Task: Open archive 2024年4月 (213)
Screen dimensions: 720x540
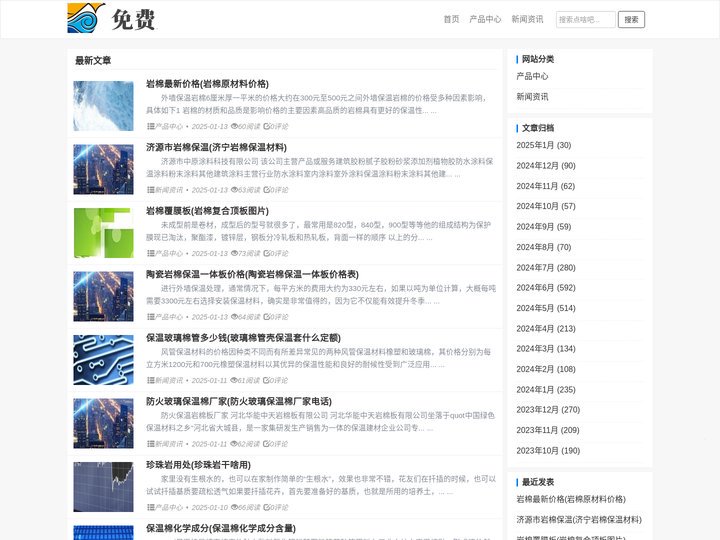Action: [546, 329]
